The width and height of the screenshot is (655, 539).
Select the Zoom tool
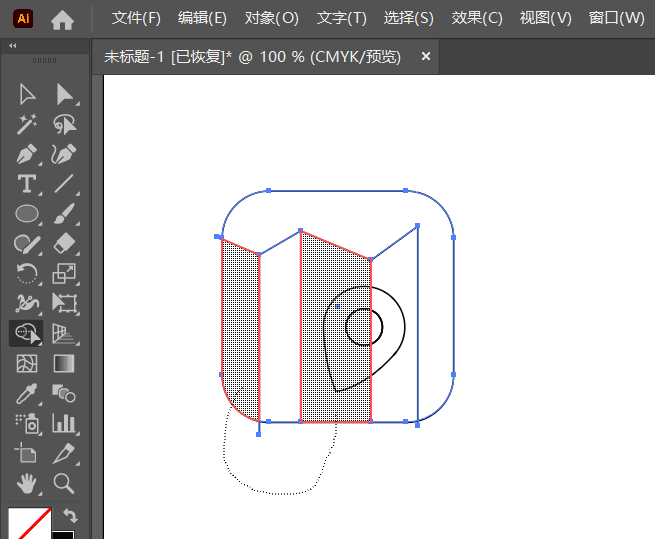point(64,483)
